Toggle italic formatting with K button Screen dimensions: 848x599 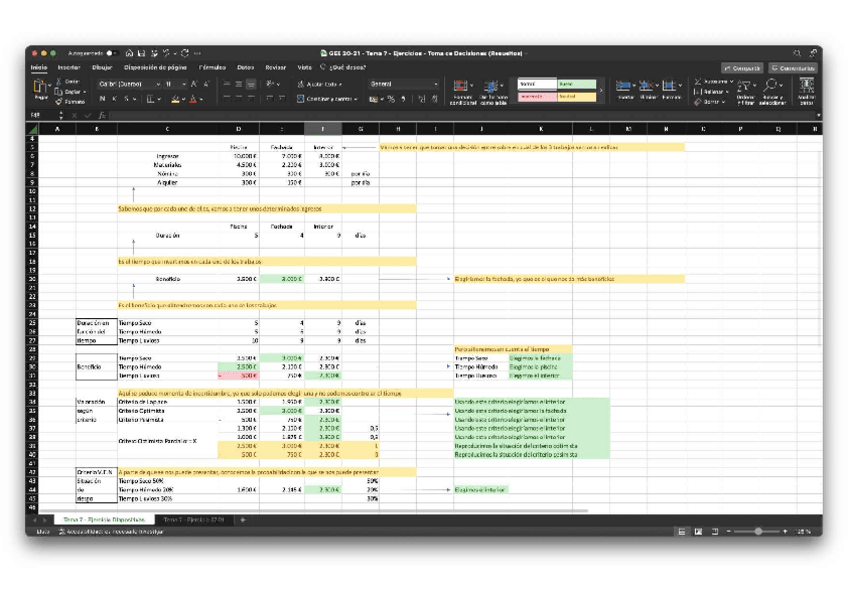[x=116, y=99]
